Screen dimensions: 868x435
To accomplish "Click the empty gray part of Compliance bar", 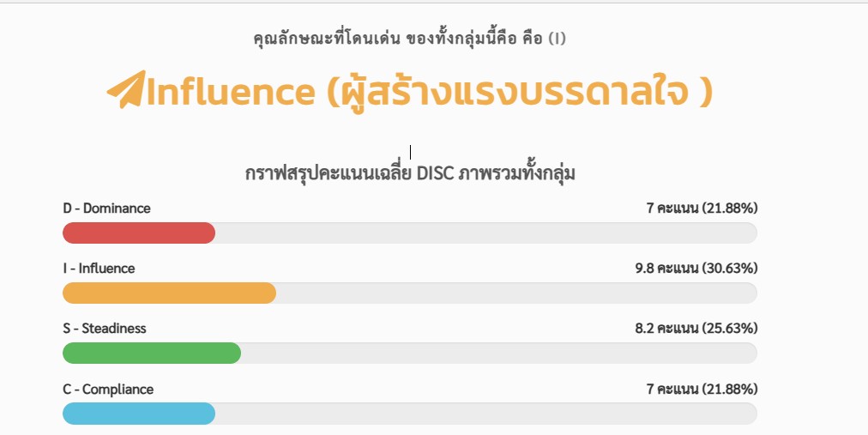I will [x=485, y=414].
